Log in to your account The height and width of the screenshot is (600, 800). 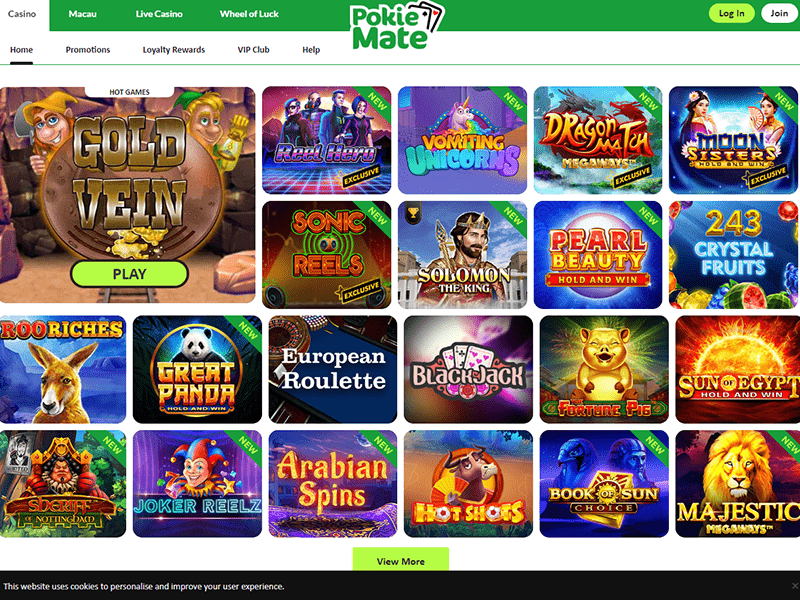tap(731, 13)
